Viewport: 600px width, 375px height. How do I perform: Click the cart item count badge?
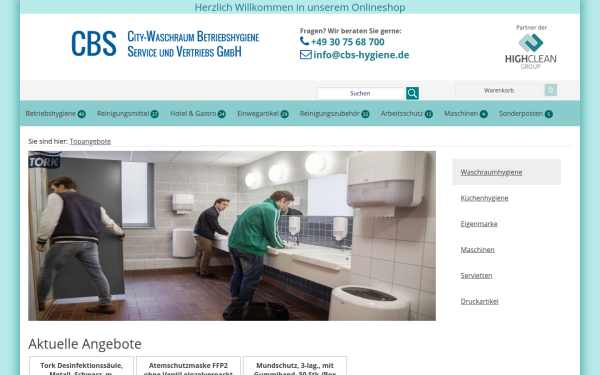(x=551, y=90)
